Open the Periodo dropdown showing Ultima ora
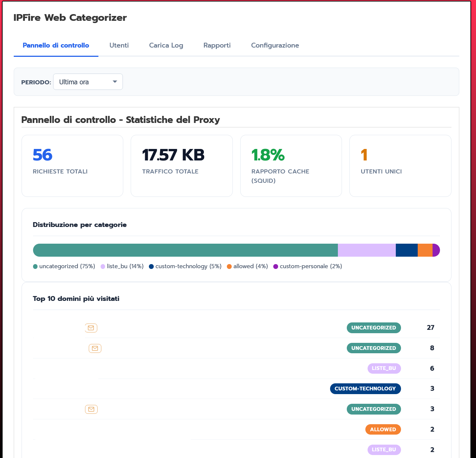Image resolution: width=476 pixels, height=458 pixels. [x=88, y=82]
